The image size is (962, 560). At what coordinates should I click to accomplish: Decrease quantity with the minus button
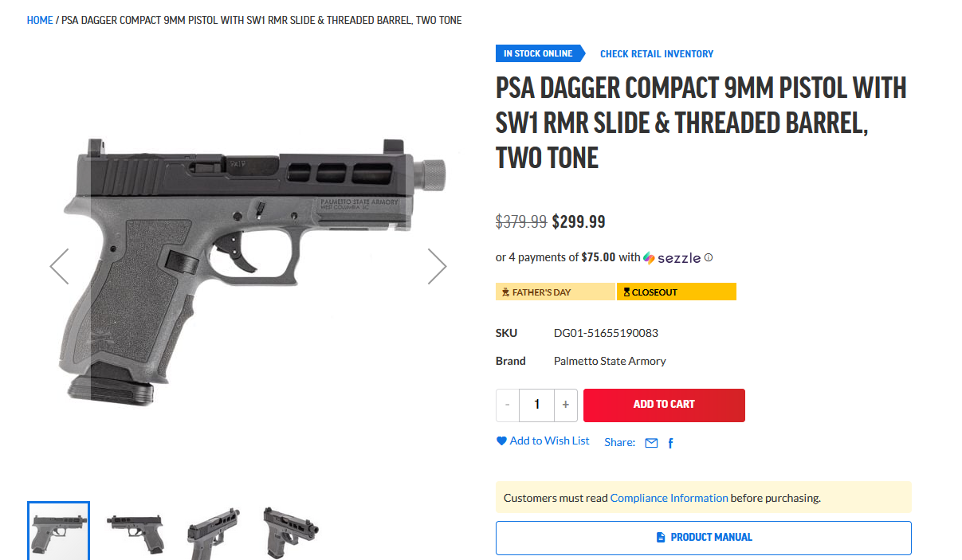pyautogui.click(x=507, y=405)
